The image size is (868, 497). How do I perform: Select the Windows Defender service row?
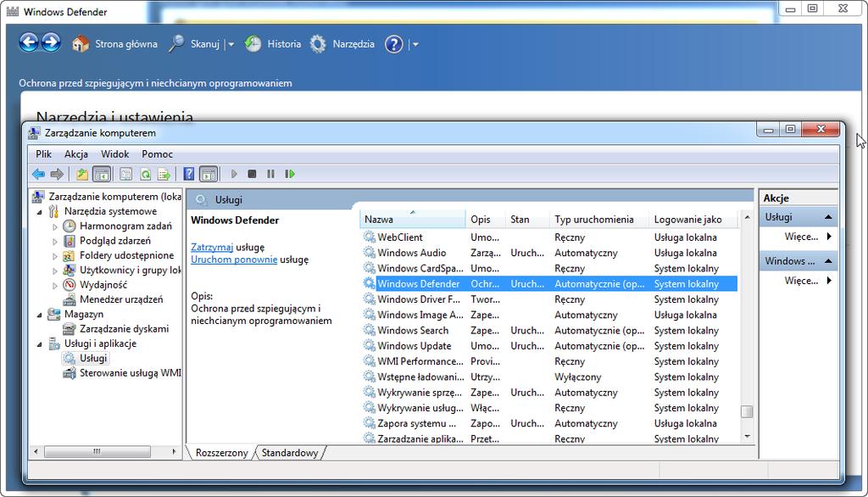pos(549,283)
